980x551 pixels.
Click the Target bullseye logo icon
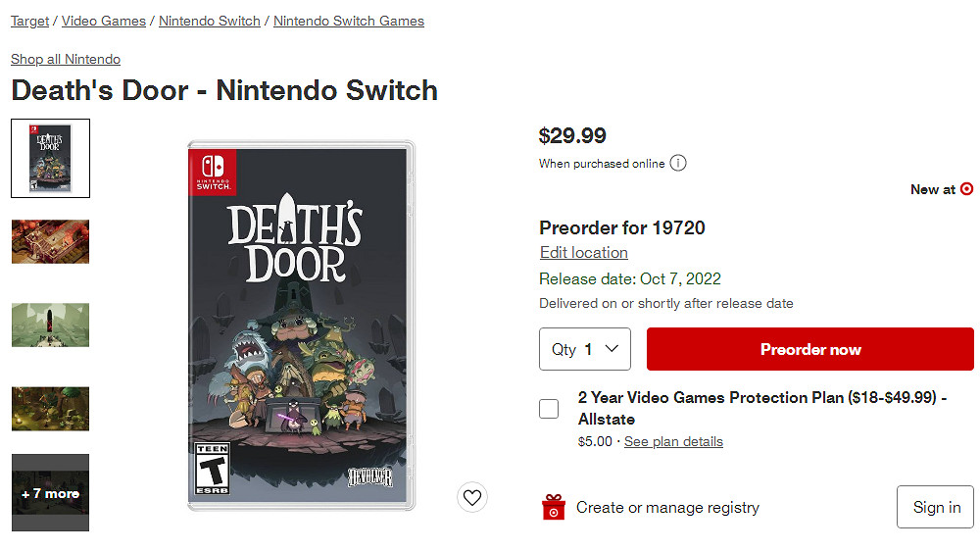click(967, 189)
